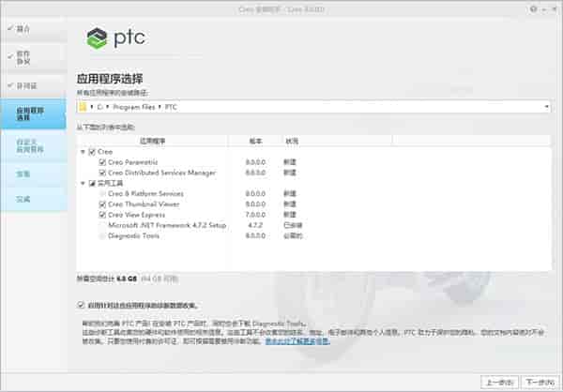Click version 4.7.2 in the .NET Framework row
The image size is (563, 392).
[255, 225]
